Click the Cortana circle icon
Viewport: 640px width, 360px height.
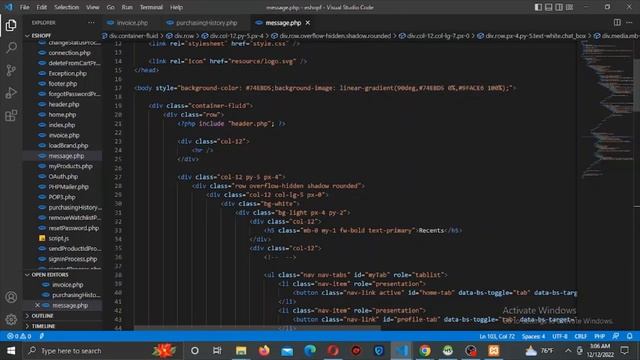[195, 351]
